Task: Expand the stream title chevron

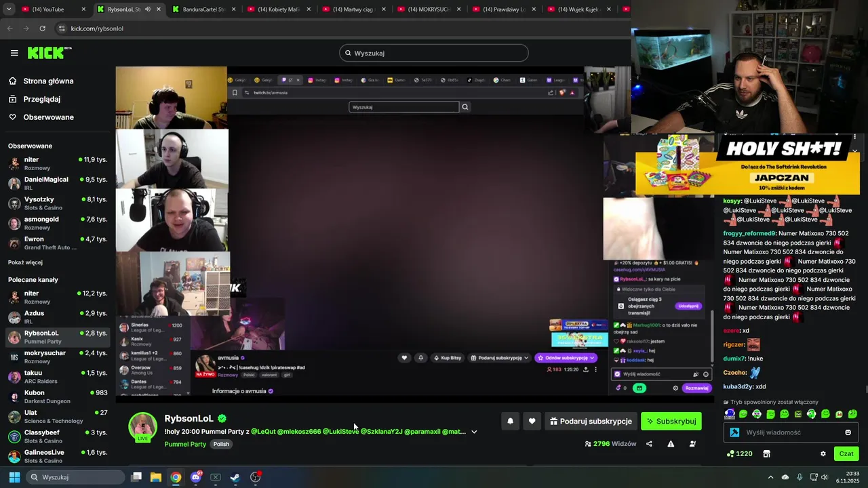Action: coord(474,432)
